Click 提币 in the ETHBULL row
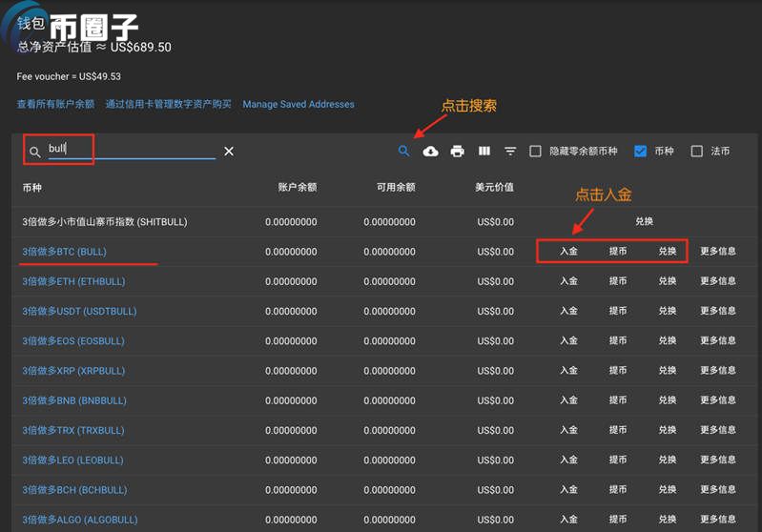762x532 pixels. pos(618,281)
